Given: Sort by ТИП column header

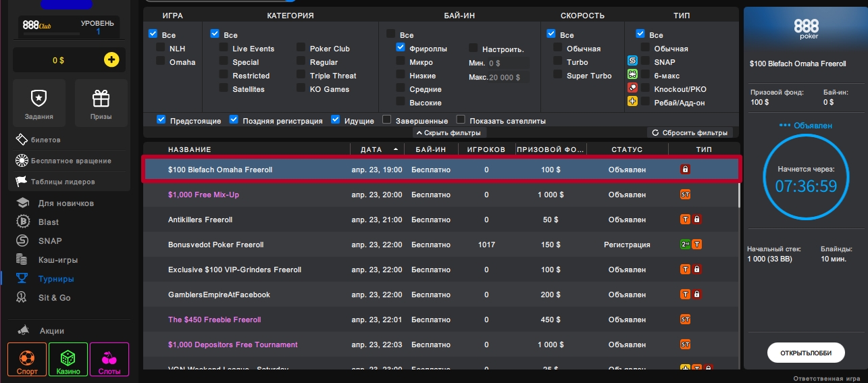Looking at the screenshot, I should click(x=703, y=149).
